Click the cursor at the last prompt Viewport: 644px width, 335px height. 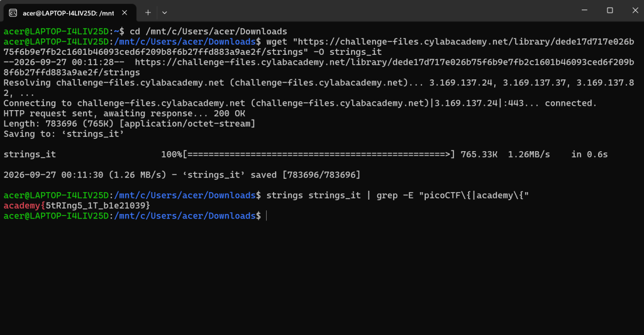[x=267, y=216]
